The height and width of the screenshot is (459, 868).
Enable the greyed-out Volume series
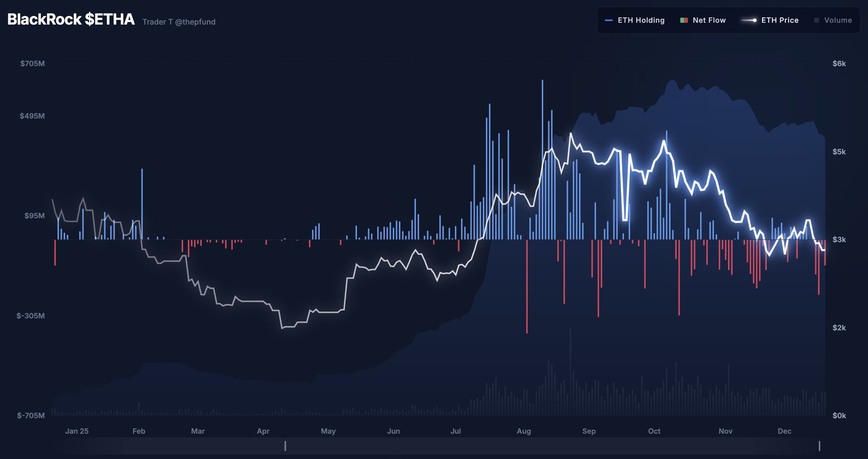[838, 20]
